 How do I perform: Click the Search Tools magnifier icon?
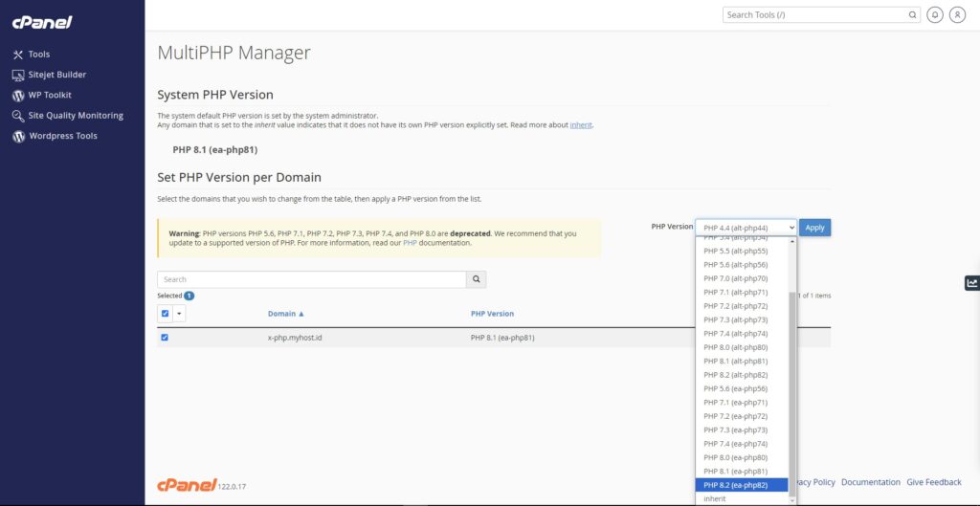pos(912,15)
